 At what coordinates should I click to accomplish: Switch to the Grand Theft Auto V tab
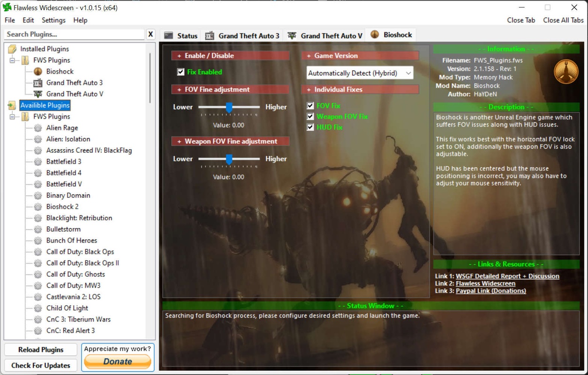point(325,36)
